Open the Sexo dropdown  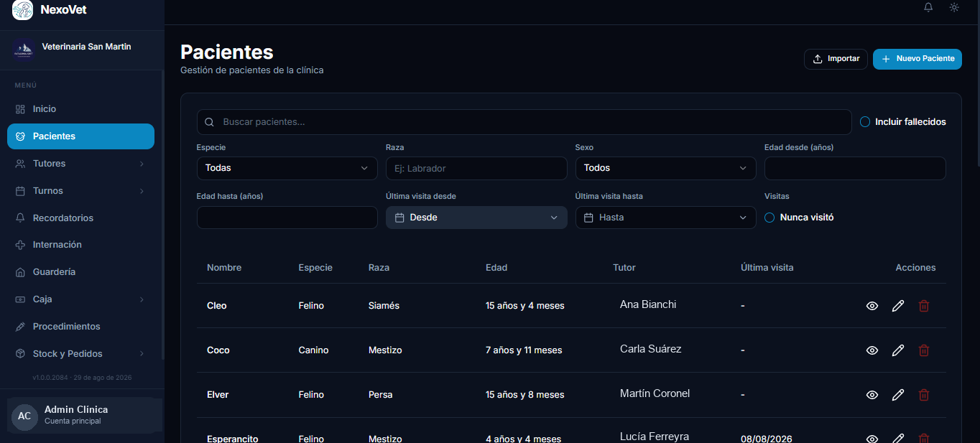click(x=665, y=168)
